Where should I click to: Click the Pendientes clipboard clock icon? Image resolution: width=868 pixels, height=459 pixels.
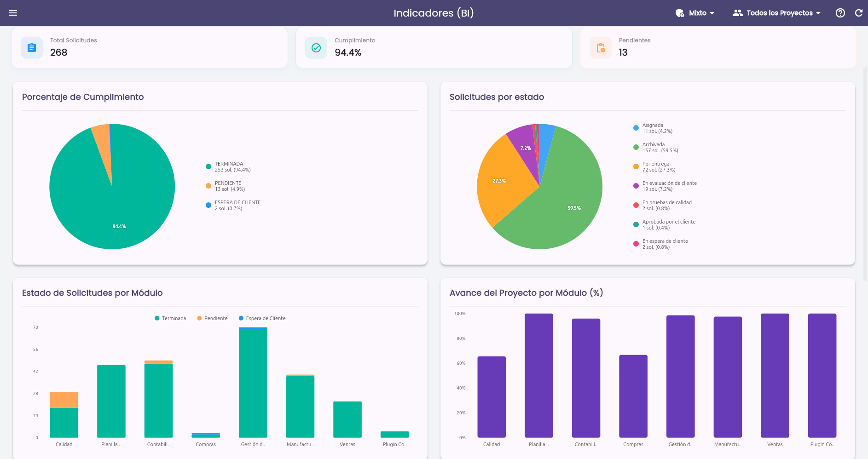click(x=601, y=47)
